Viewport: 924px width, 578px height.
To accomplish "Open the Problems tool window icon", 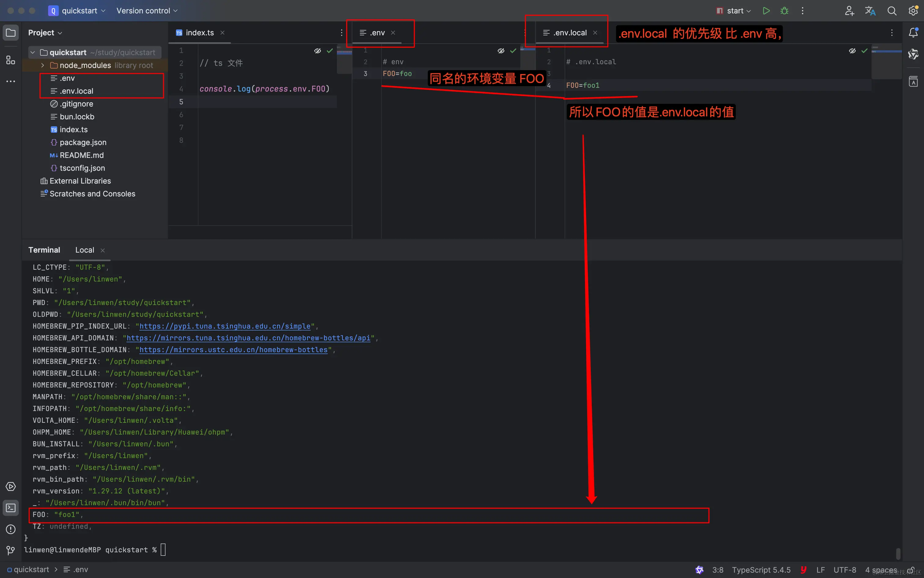I will coord(11,529).
